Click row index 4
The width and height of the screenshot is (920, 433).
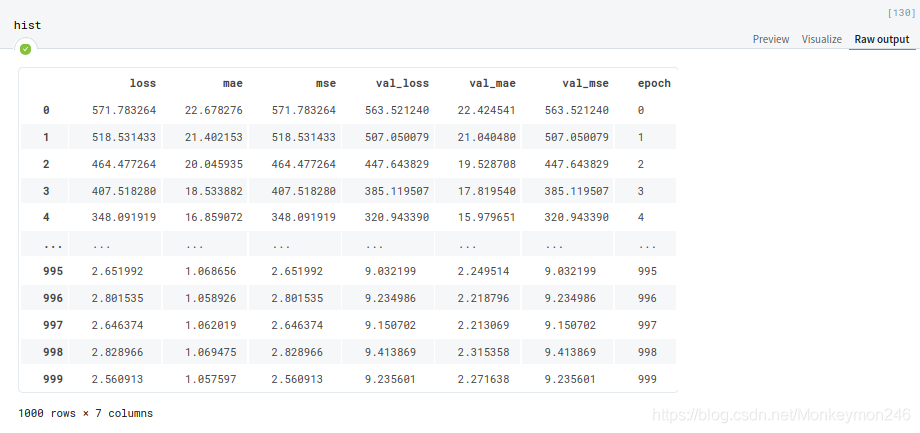tap(46, 217)
